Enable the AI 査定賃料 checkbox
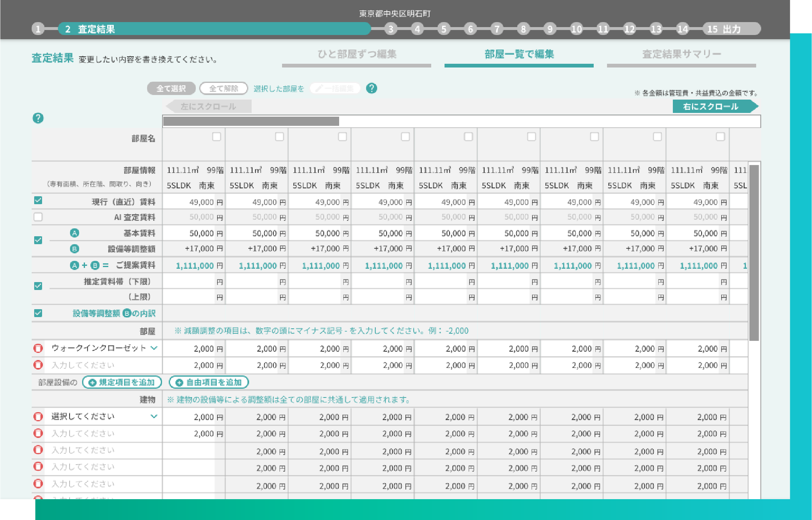Image resolution: width=812 pixels, height=520 pixels. [38, 217]
